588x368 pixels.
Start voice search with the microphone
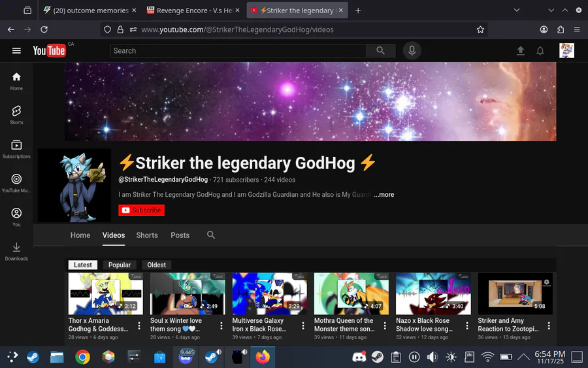(412, 50)
